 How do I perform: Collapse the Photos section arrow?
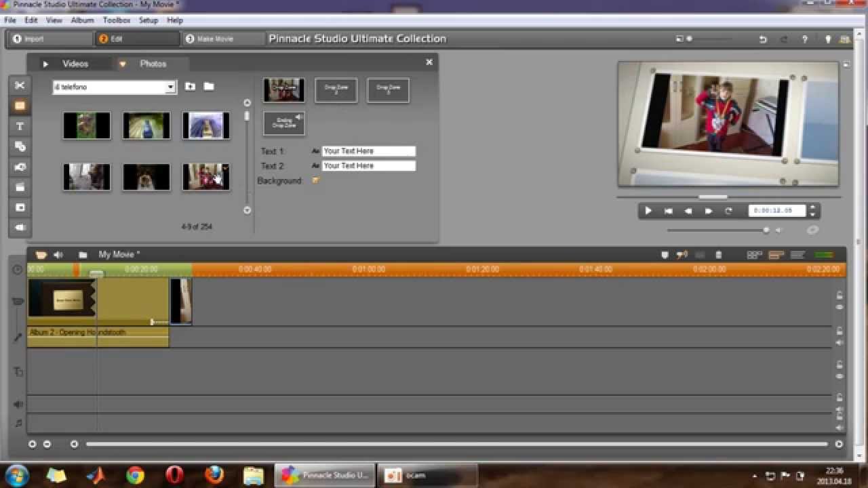pos(122,64)
